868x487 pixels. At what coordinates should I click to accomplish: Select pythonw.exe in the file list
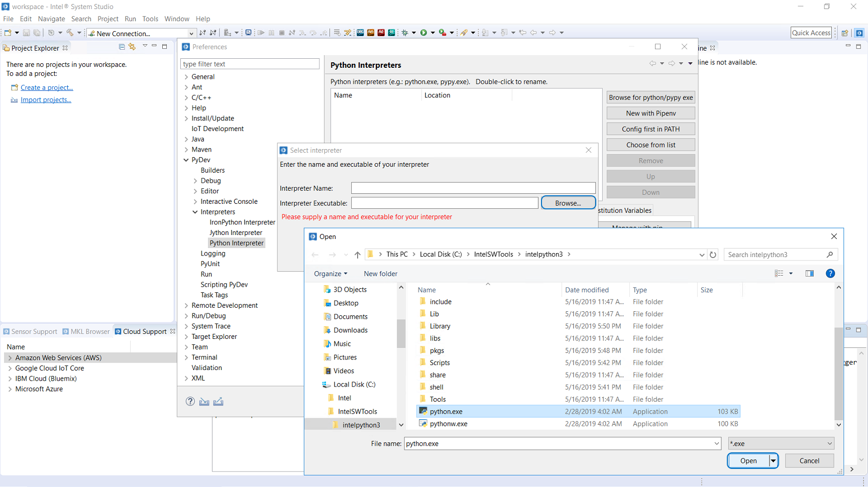click(578, 424)
